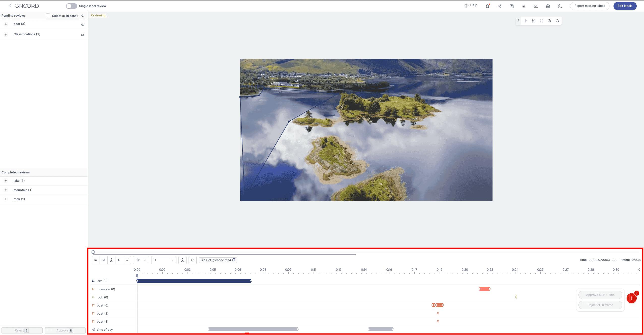Switch to dark mode with moon icon
This screenshot has width=644, height=335.
tap(560, 6)
